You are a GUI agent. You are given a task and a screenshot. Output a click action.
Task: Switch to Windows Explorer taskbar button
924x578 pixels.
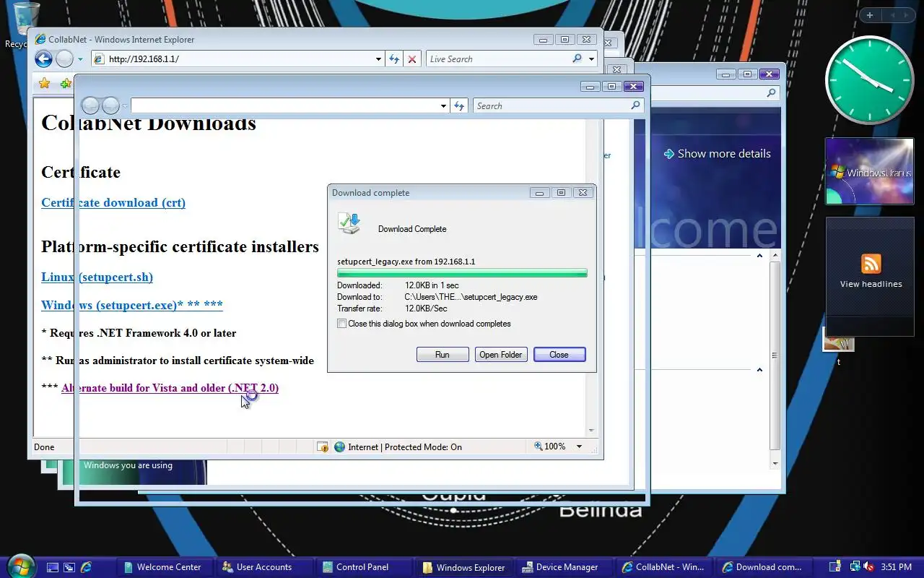[x=464, y=567]
